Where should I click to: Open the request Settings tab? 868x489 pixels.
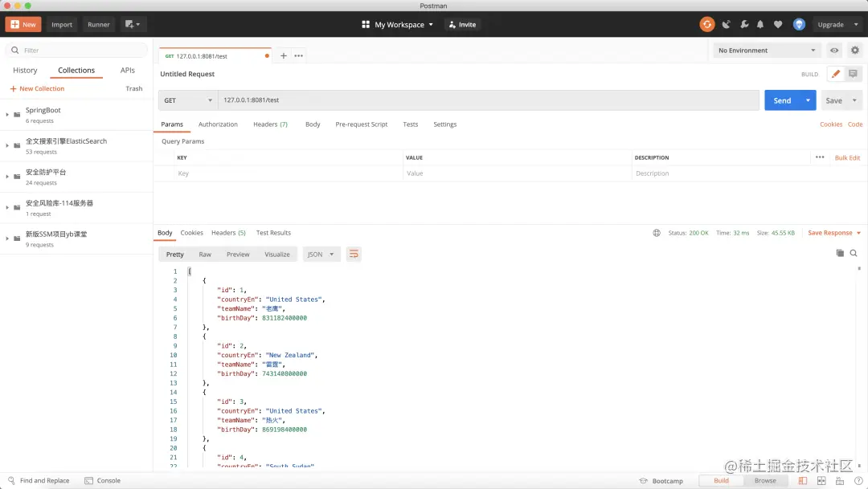pos(444,124)
